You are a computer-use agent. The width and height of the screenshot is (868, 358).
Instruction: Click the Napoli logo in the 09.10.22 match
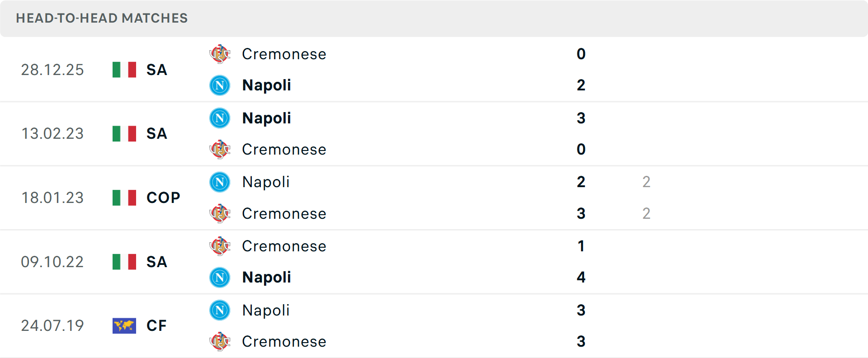click(x=220, y=278)
